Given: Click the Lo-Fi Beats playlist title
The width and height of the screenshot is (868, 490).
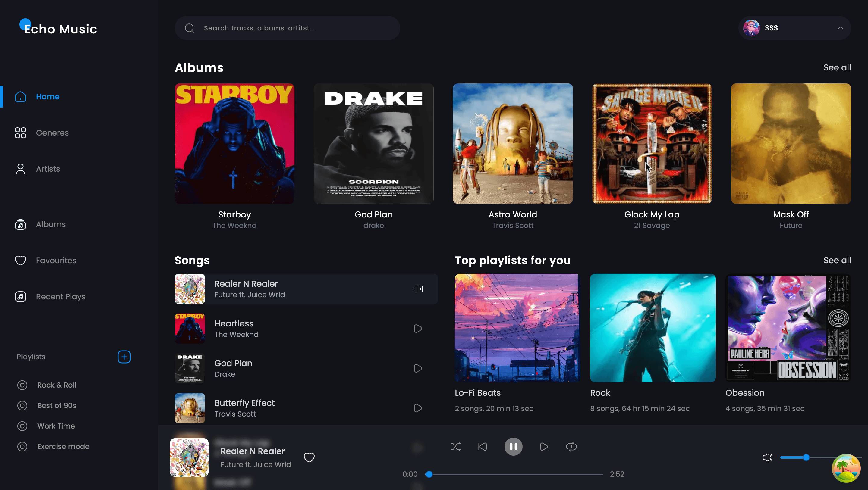Looking at the screenshot, I should point(477,393).
